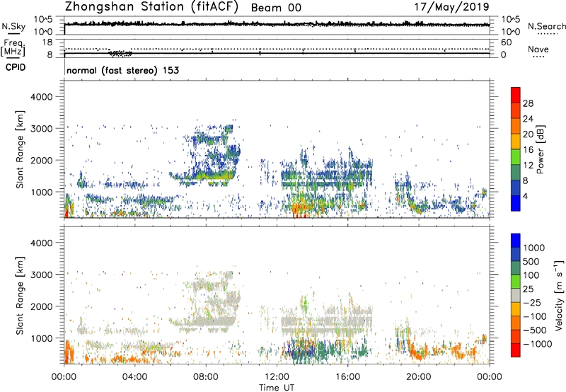
Task: Click the '1000' positive velocity scale value
Action: pos(533,248)
